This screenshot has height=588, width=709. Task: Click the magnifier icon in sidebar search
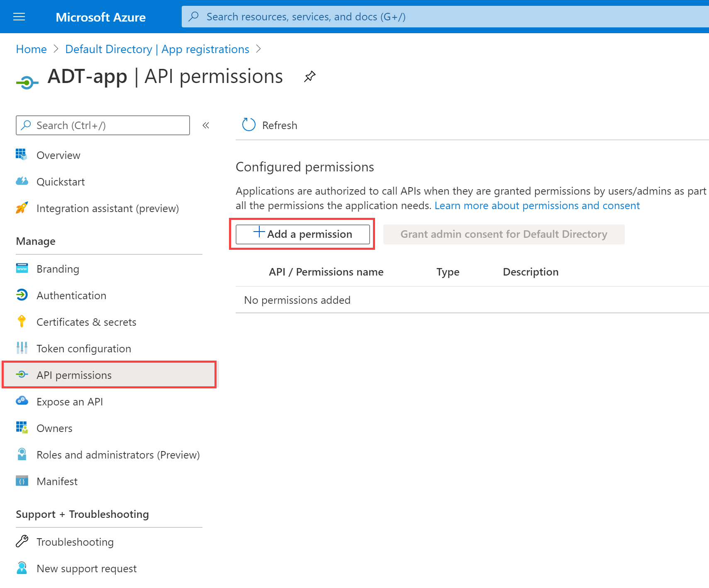click(x=26, y=125)
